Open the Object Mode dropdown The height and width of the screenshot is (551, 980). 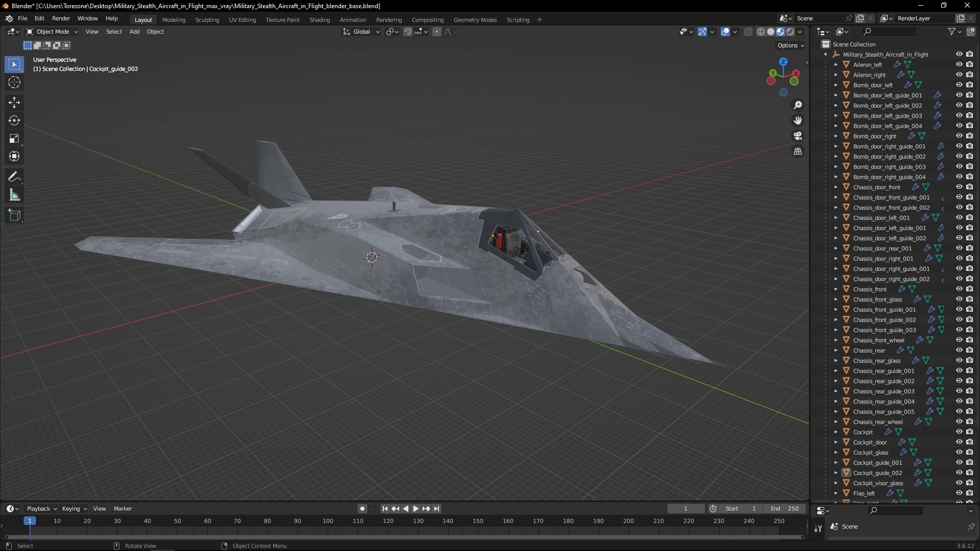(52, 32)
